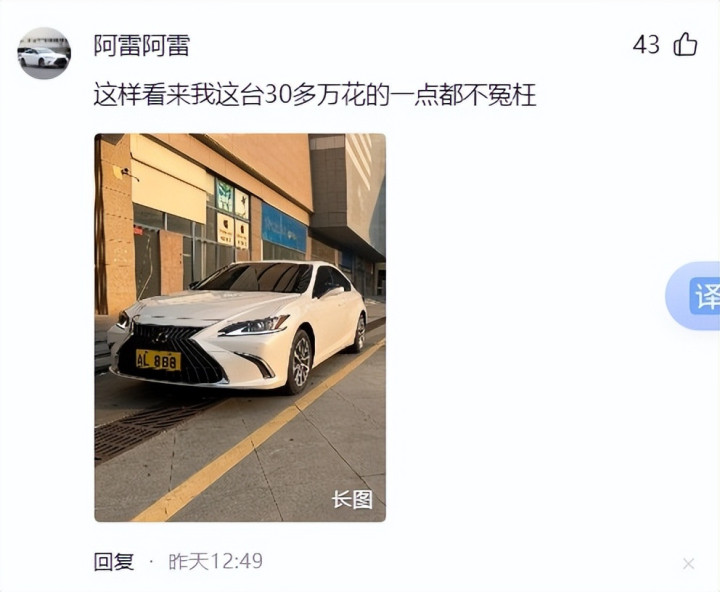Open the white Lexus photo attachment

[x=240, y=327]
